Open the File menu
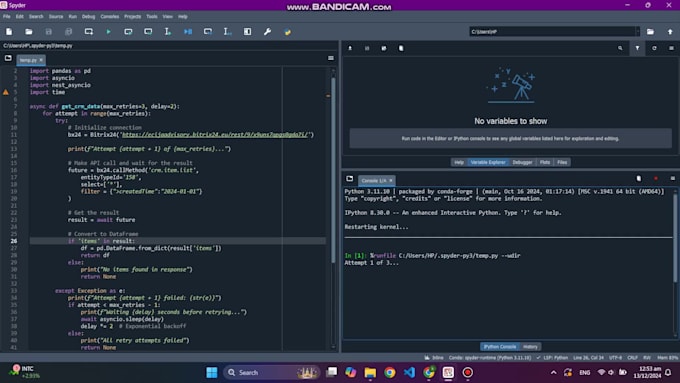 (7, 16)
